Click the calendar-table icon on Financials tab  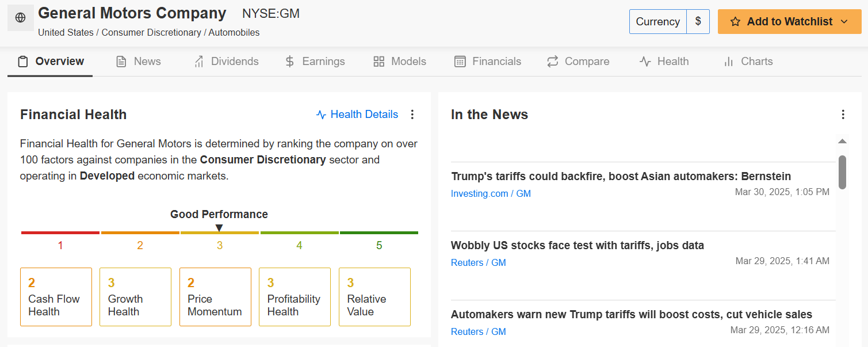(x=460, y=62)
